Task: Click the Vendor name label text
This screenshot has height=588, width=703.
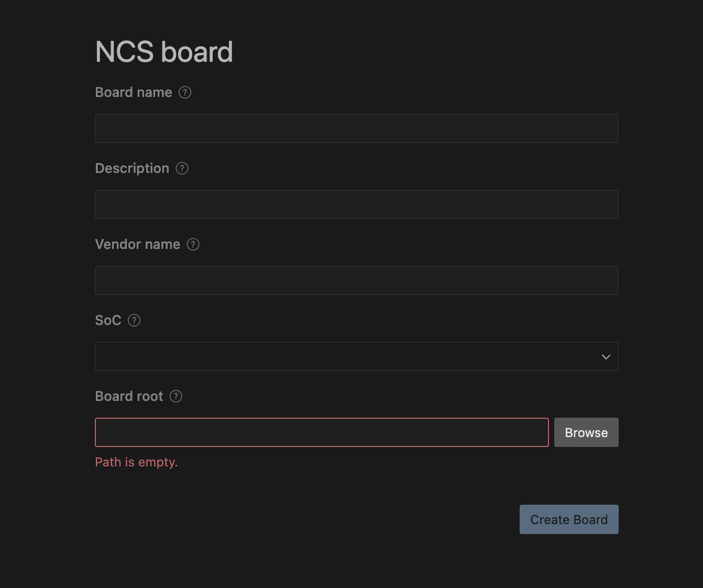Action: [137, 244]
